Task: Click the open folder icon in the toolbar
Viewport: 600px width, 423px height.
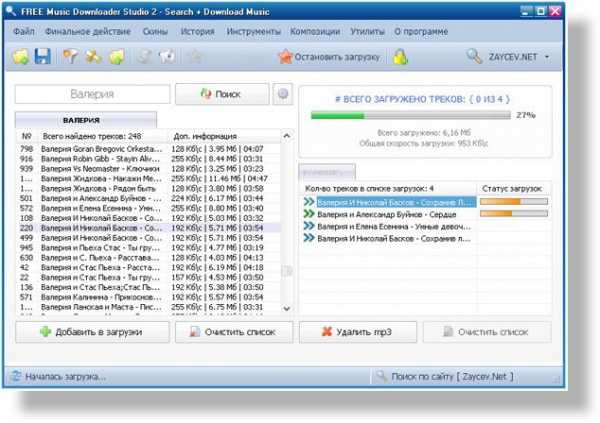Action: [20, 57]
